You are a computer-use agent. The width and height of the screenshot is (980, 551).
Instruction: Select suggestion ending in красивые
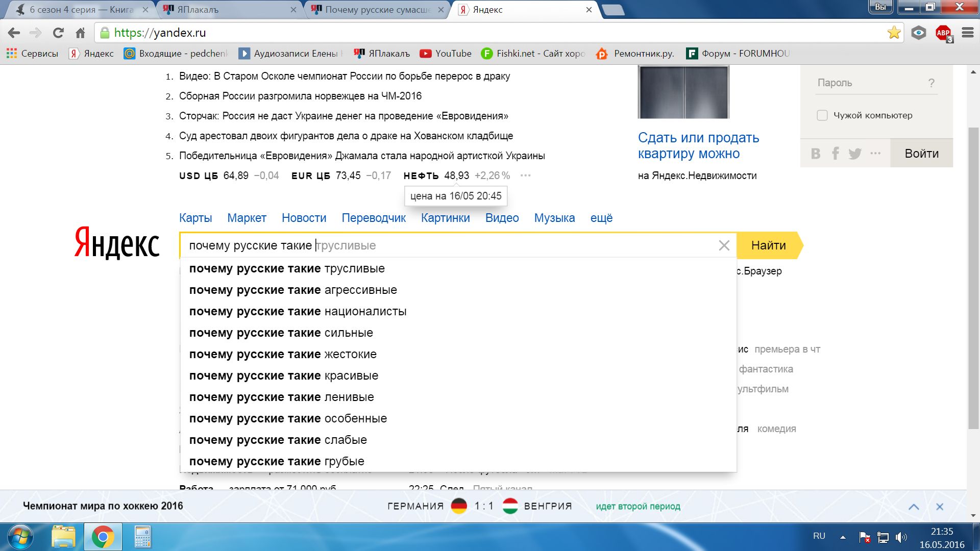click(x=458, y=375)
